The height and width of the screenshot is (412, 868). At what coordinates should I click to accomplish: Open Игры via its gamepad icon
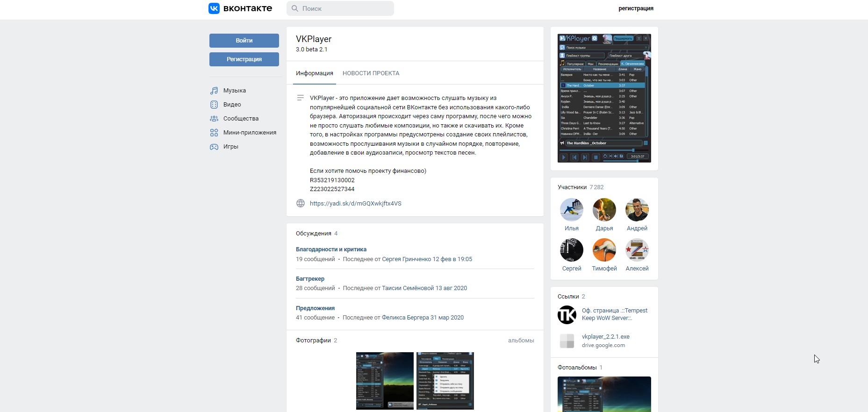(214, 147)
